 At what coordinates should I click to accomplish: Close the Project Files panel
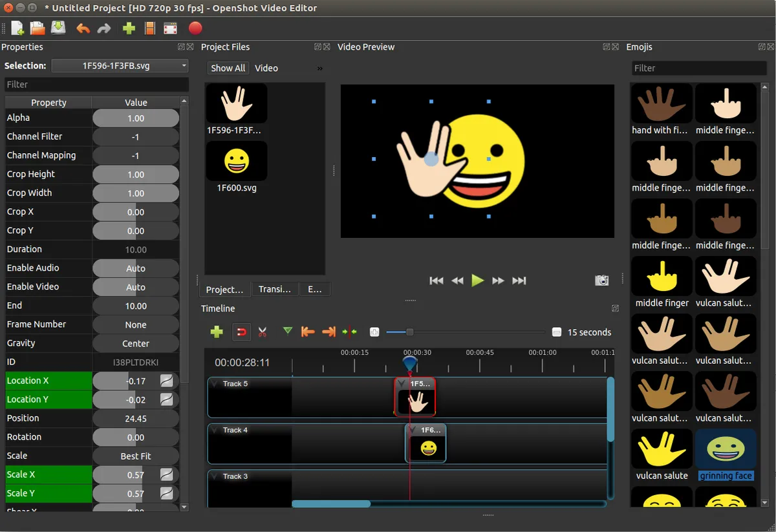327,47
